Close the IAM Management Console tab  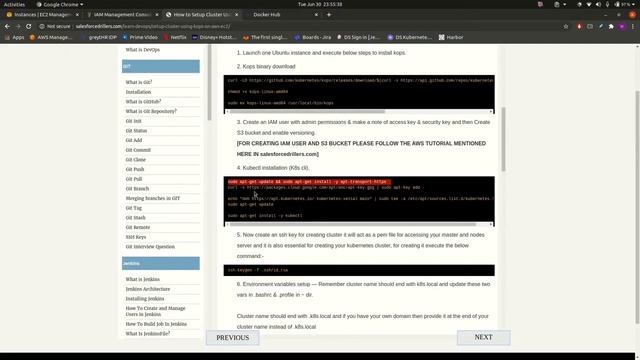tap(157, 15)
